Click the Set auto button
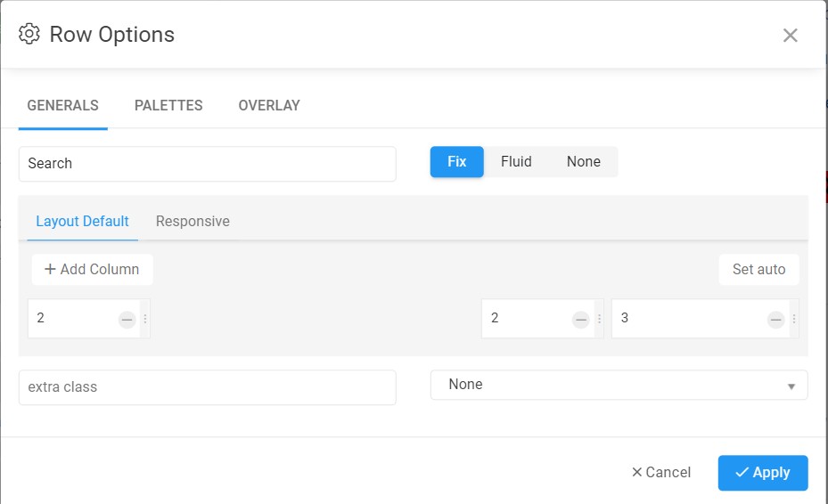This screenshot has width=828, height=504. [x=758, y=270]
